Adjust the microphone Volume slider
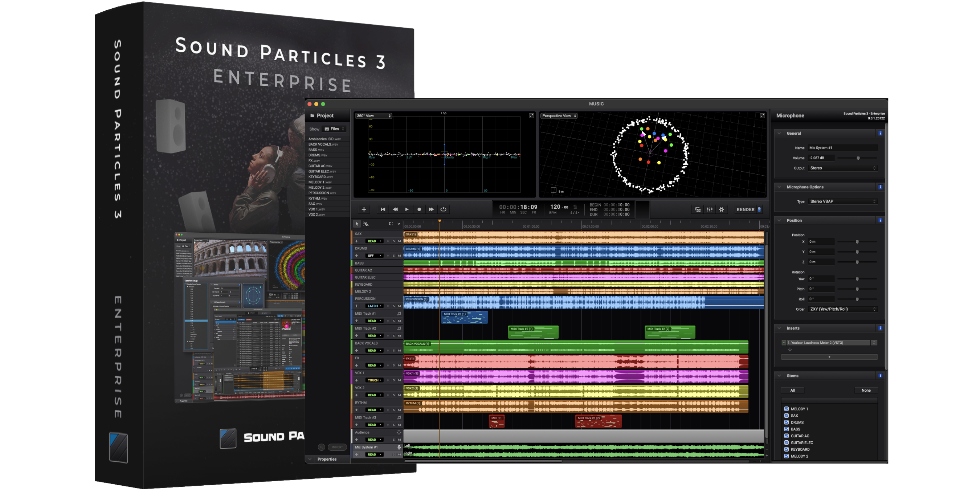This screenshot has height=490, width=980. click(x=858, y=158)
